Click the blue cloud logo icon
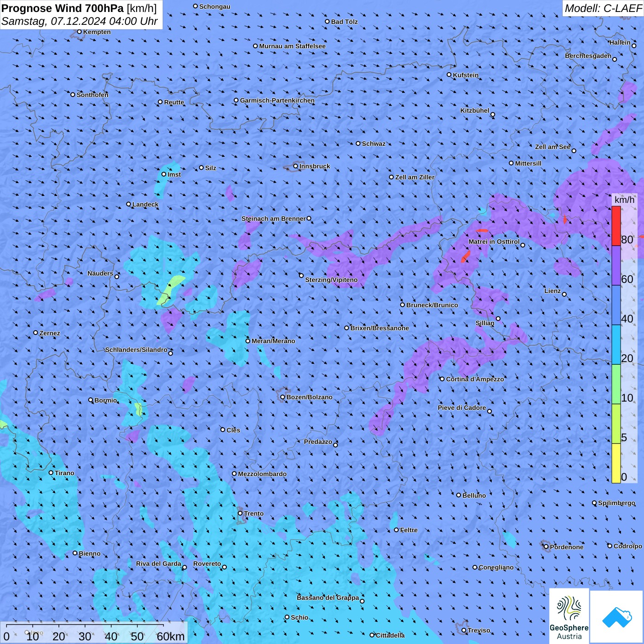The width and height of the screenshot is (644, 644). point(616,617)
